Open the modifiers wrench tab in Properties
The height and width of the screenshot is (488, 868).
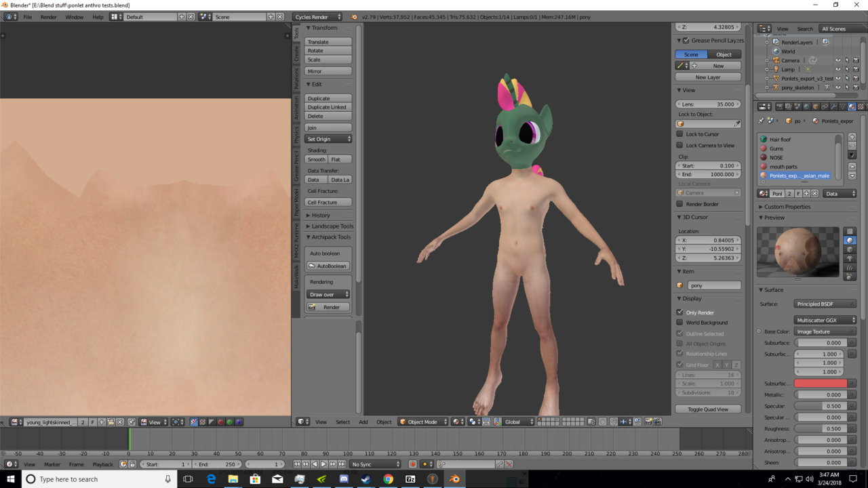pyautogui.click(x=833, y=107)
